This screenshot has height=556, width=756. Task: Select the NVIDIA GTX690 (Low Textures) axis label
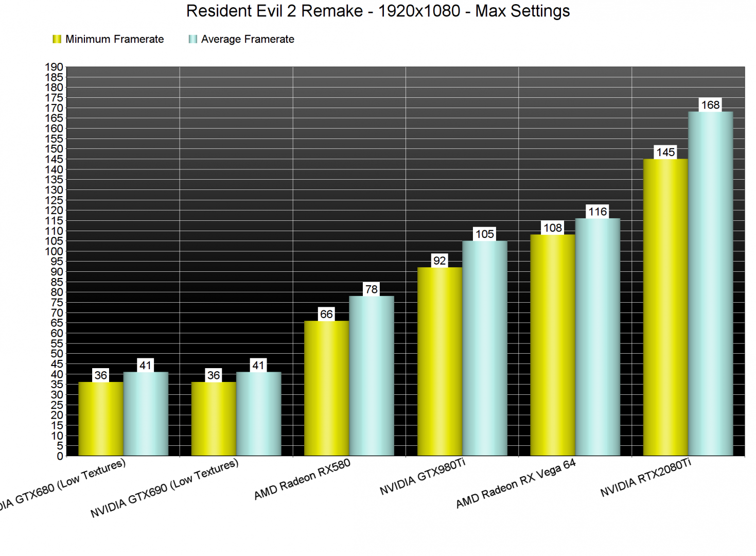(164, 488)
